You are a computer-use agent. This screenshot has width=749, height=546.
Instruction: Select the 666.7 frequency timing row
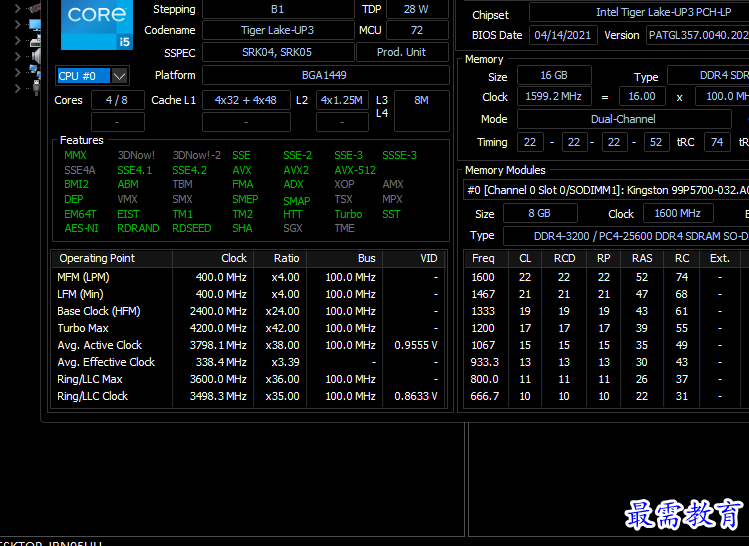(x=607, y=396)
